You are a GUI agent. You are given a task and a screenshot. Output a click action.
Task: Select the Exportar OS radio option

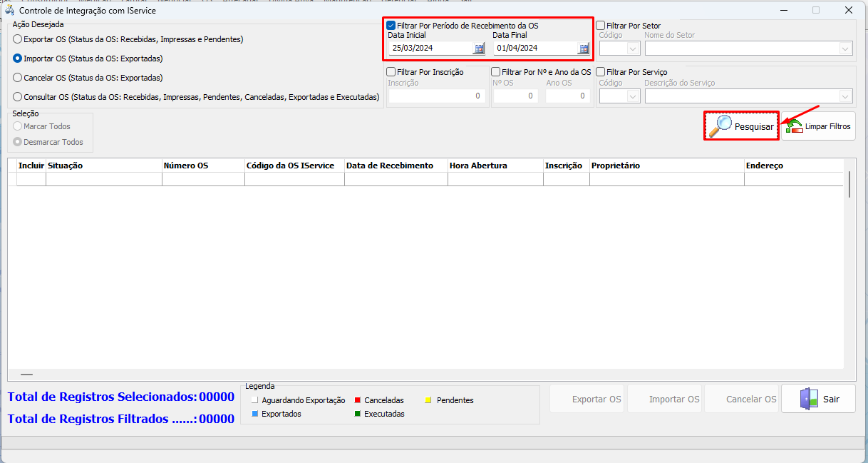[18, 39]
